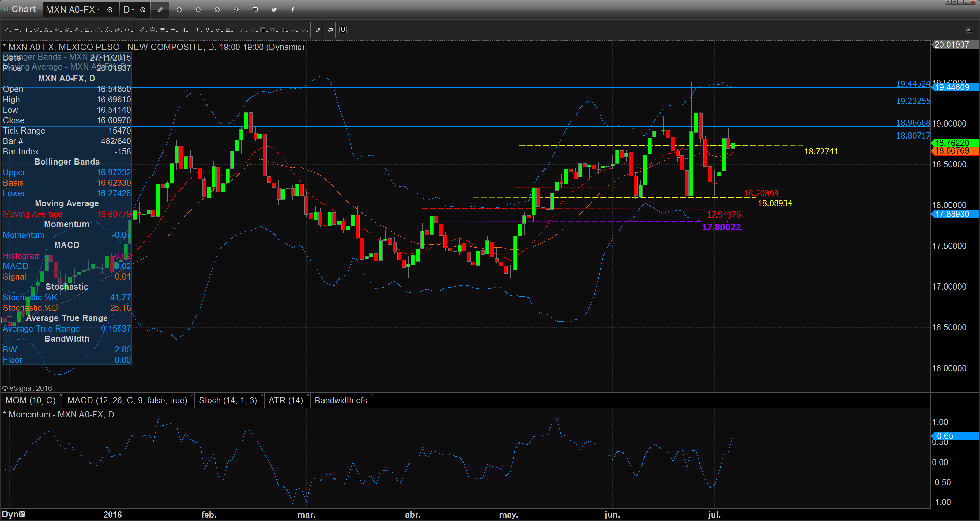The image size is (980, 521).
Task: Select the vertical time lines tool
Action: [x=183, y=30]
